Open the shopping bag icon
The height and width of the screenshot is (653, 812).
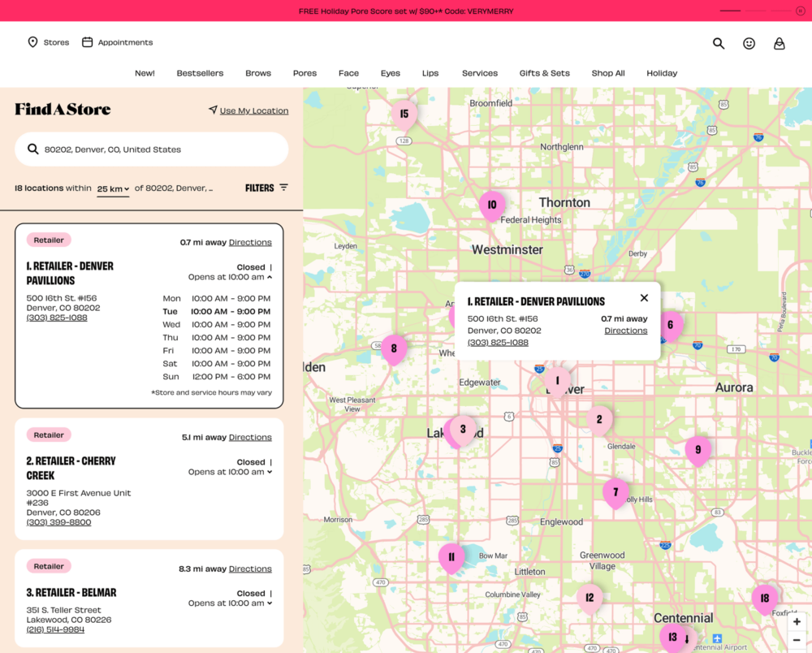[779, 44]
